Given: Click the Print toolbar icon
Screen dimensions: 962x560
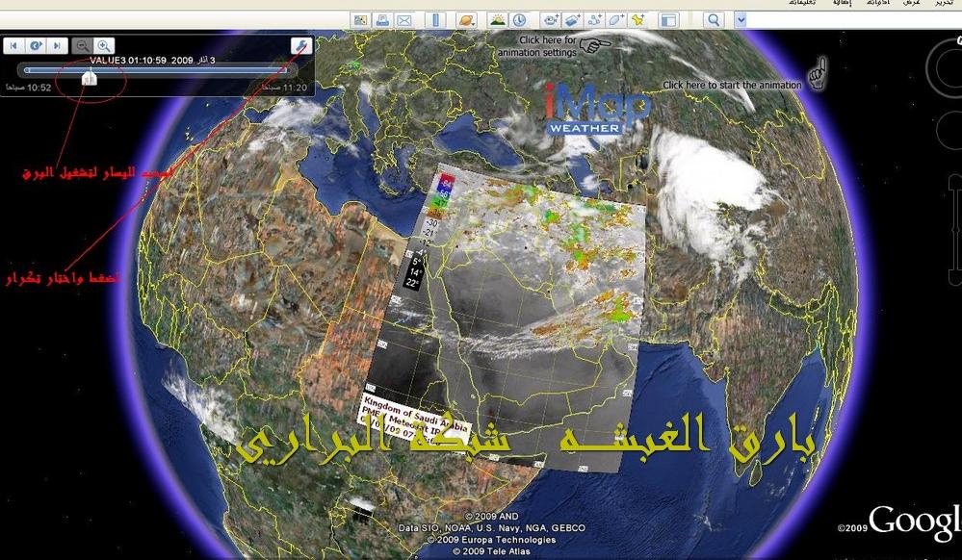Looking at the screenshot, I should point(383,20).
